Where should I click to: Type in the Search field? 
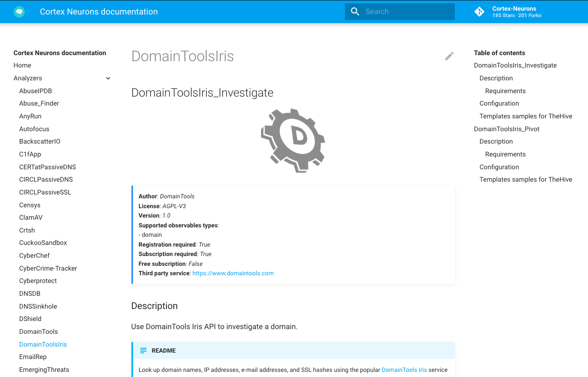[407, 12]
